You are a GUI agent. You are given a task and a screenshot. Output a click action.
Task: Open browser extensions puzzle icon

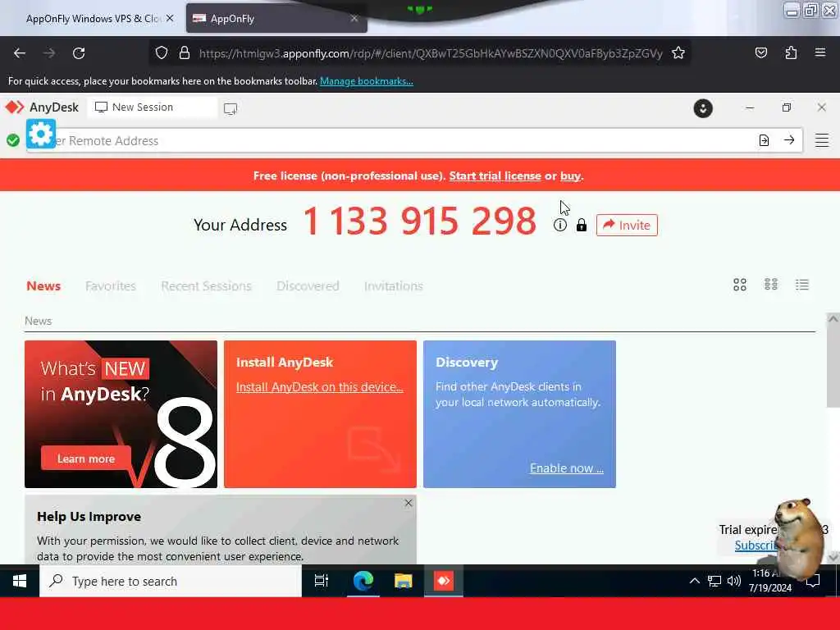pos(791,53)
